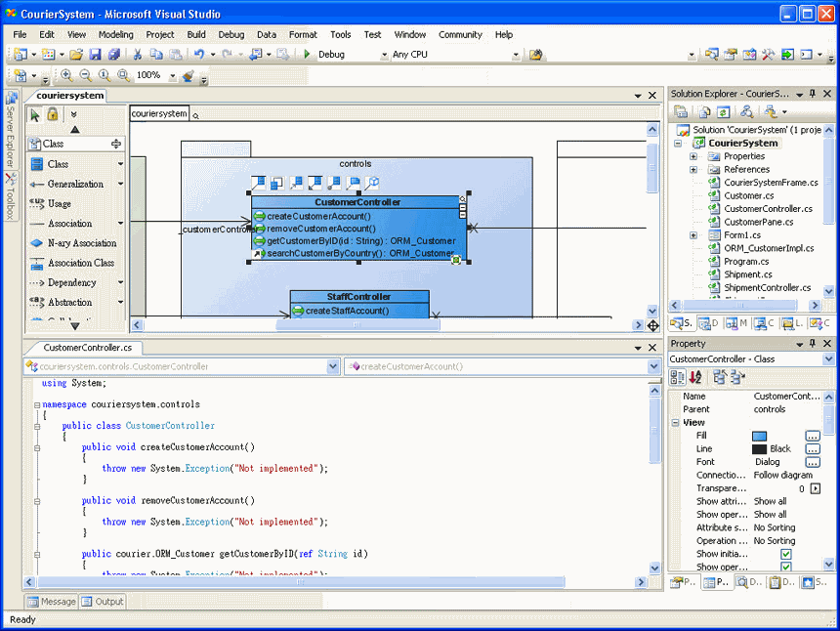Select the Generalization tool in the palette
This screenshot has width=840, height=631.
74,184
